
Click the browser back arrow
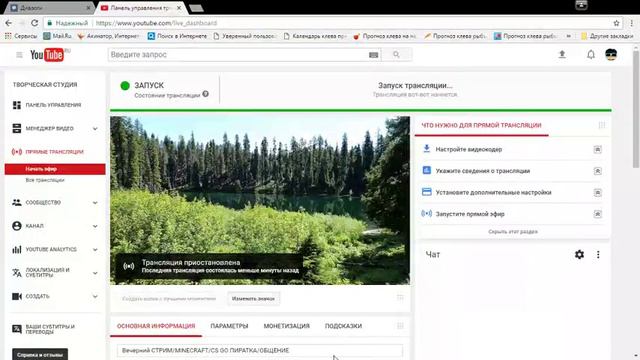tap(9, 23)
